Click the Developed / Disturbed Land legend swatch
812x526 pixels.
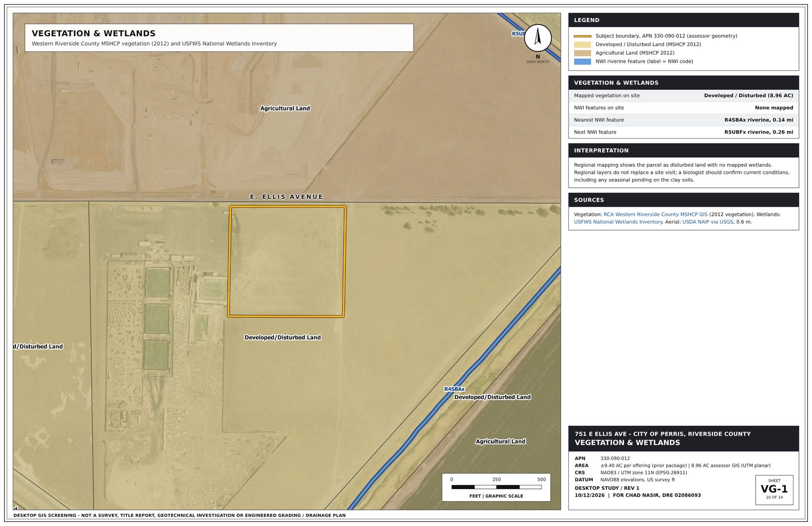tap(582, 44)
